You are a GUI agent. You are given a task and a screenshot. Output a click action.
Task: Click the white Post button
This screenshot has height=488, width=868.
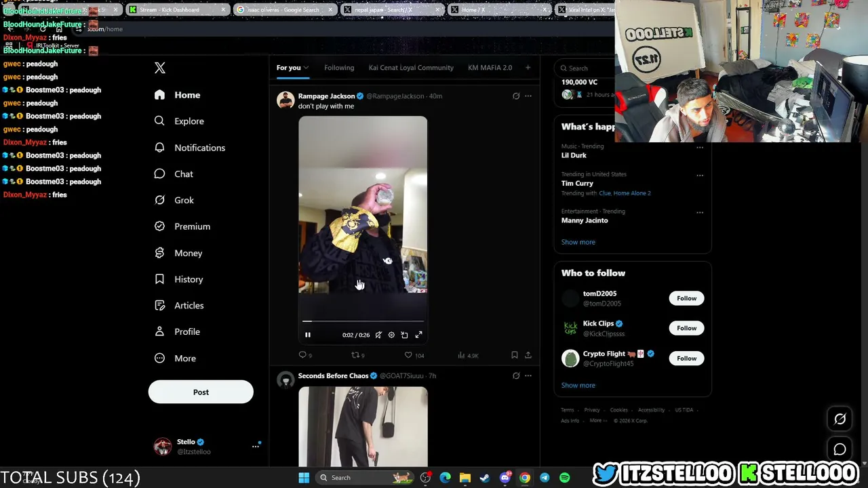[201, 392]
